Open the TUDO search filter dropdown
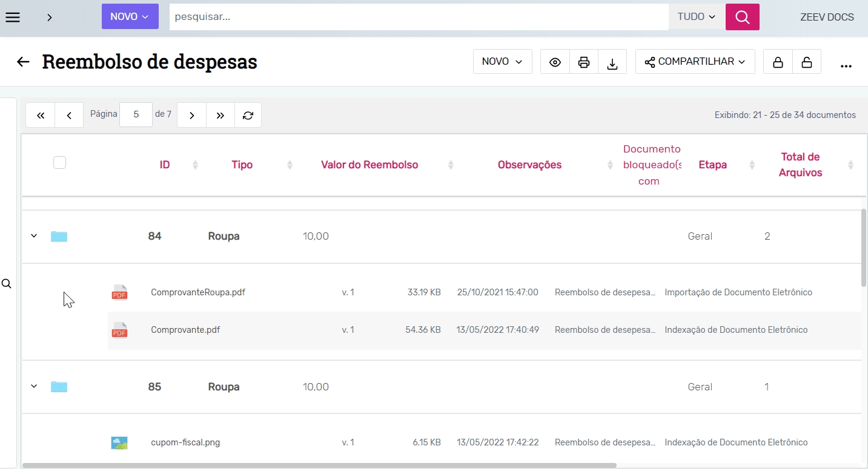The image size is (868, 469). [x=697, y=17]
